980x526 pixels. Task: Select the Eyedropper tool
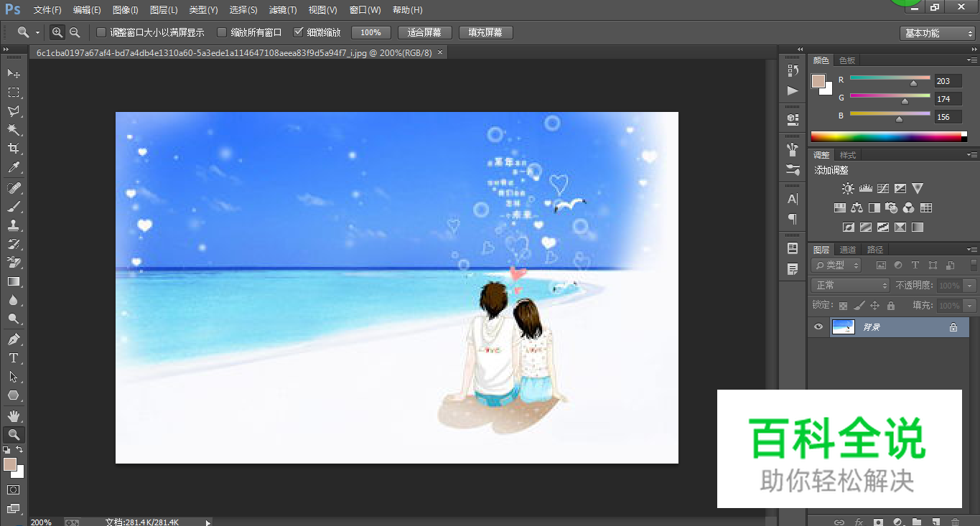pyautogui.click(x=14, y=167)
